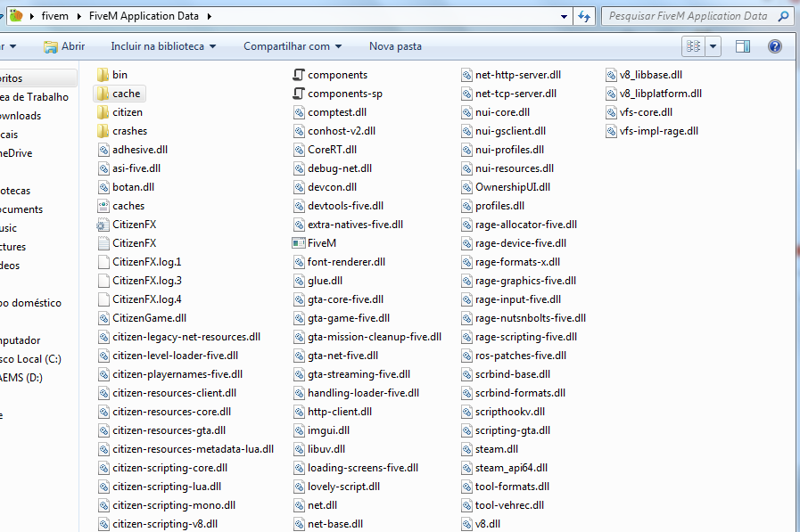
Task: Click the Abrir toolbar button
Action: [x=64, y=46]
